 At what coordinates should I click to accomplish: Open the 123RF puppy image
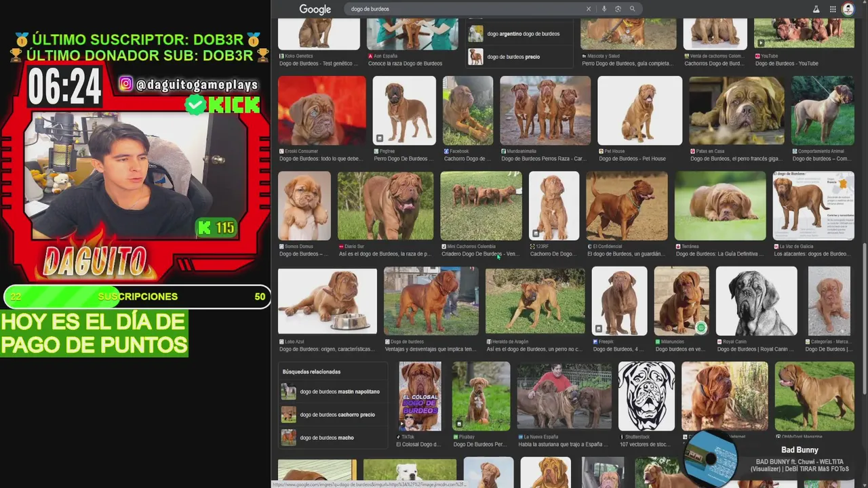pos(554,206)
